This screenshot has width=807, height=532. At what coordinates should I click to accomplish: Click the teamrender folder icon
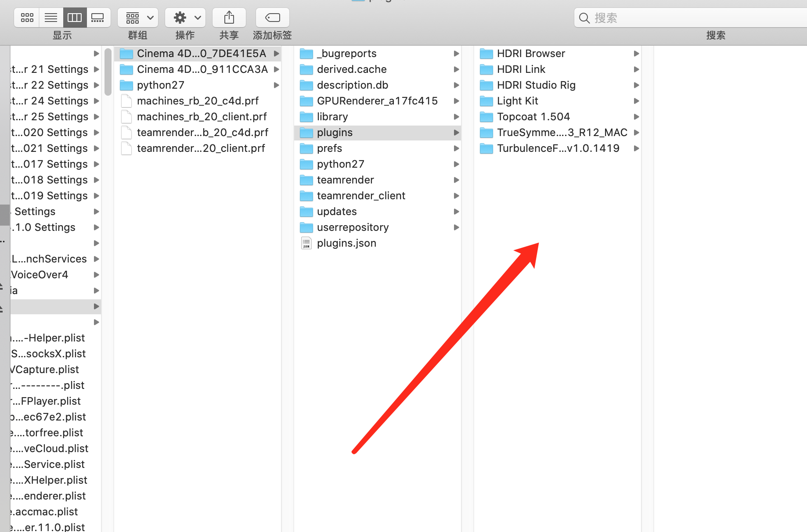(x=306, y=180)
